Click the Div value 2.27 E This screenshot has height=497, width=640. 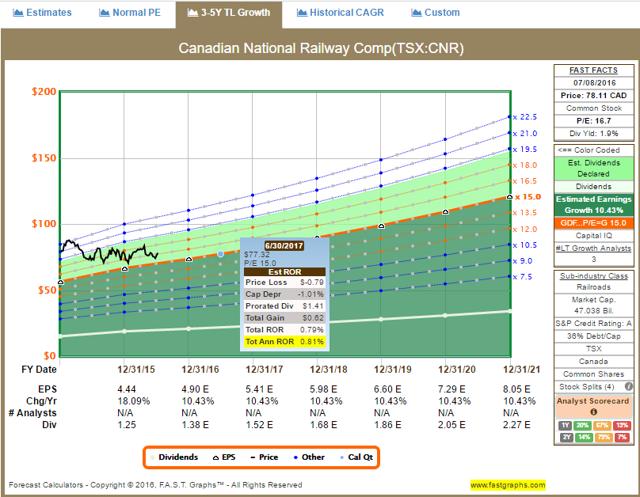(x=516, y=425)
